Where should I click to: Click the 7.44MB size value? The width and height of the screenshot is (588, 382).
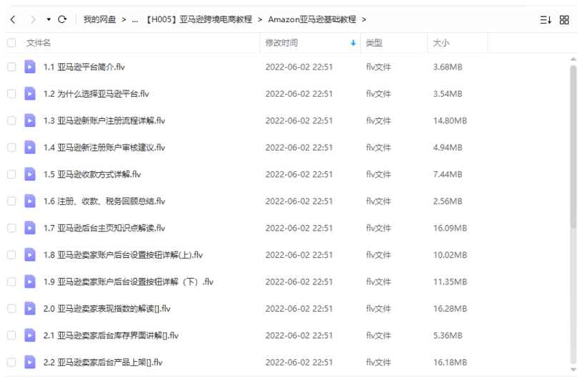pos(448,174)
